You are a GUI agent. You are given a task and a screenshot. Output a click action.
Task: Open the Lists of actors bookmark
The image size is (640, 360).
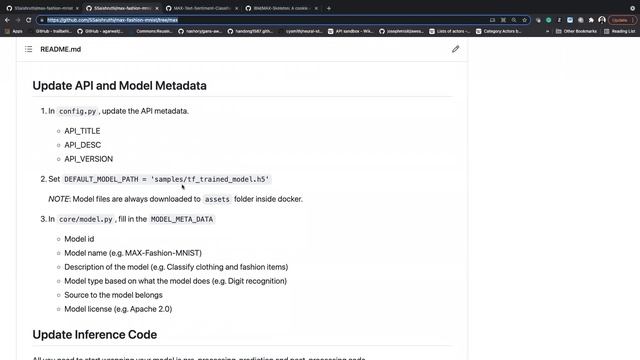[449, 31]
